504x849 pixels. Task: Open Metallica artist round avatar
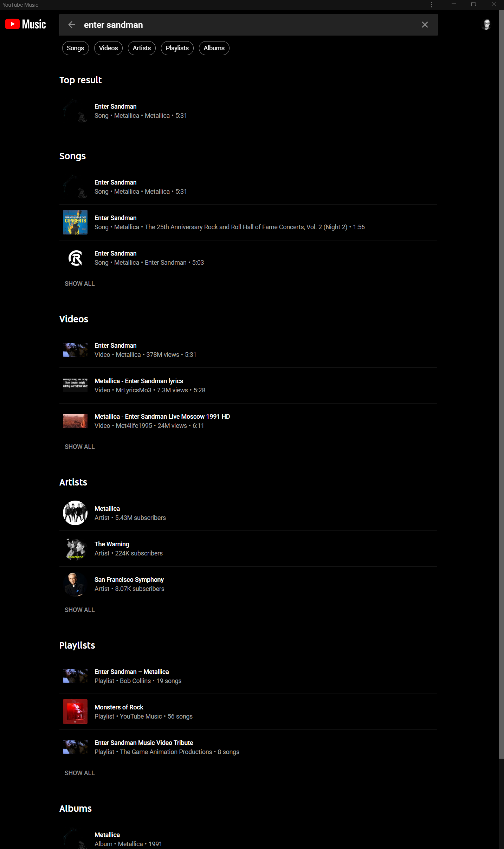point(75,513)
